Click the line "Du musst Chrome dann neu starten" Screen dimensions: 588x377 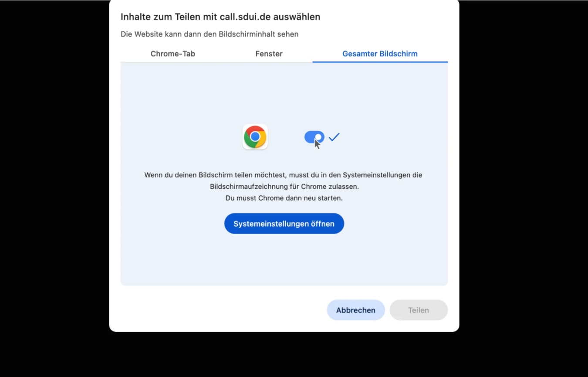[284, 198]
